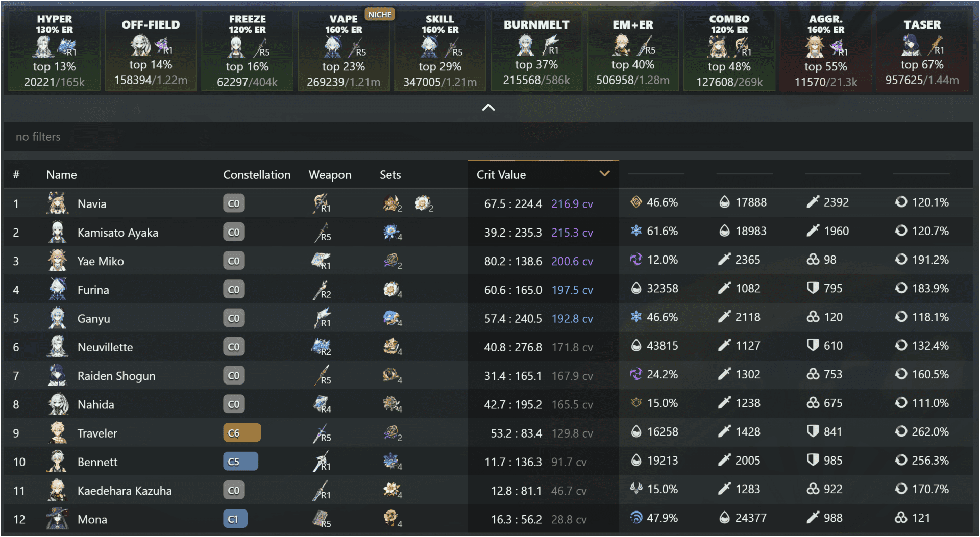Sort by the Sets column header
This screenshot has width=980, height=537.
(390, 175)
